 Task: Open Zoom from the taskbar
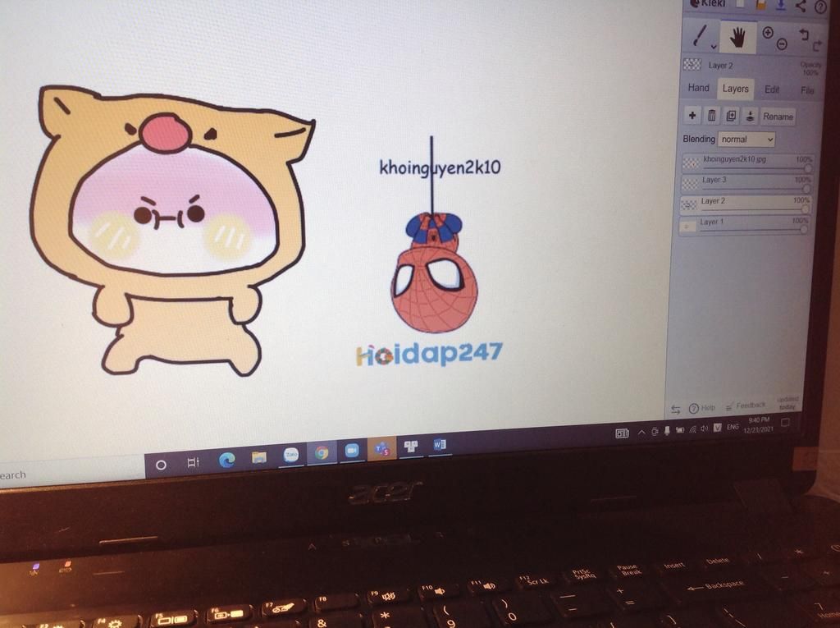pos(352,451)
